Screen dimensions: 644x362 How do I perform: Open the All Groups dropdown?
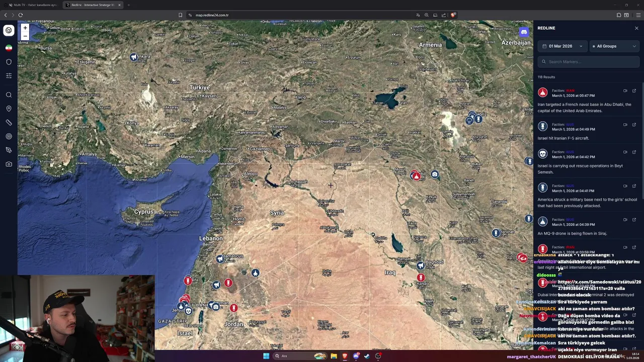[614, 46]
